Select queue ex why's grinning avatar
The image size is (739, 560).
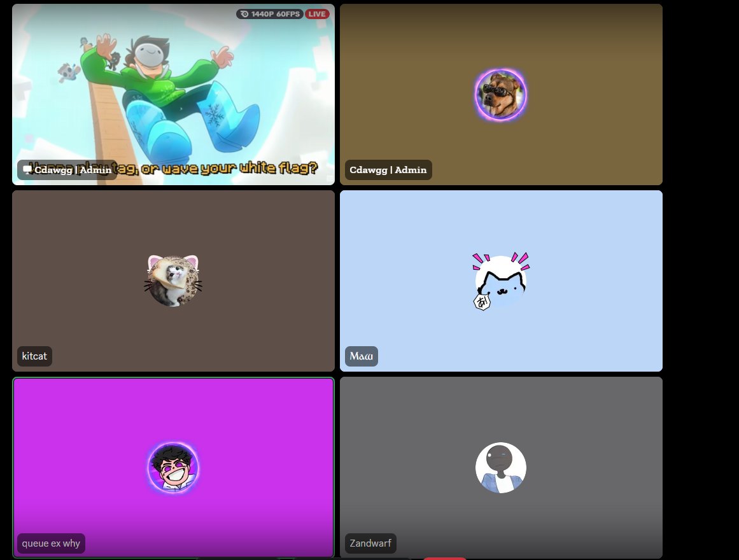click(173, 468)
